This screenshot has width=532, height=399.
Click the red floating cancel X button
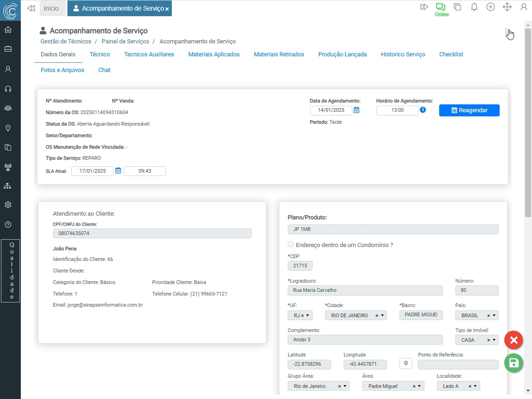click(514, 340)
